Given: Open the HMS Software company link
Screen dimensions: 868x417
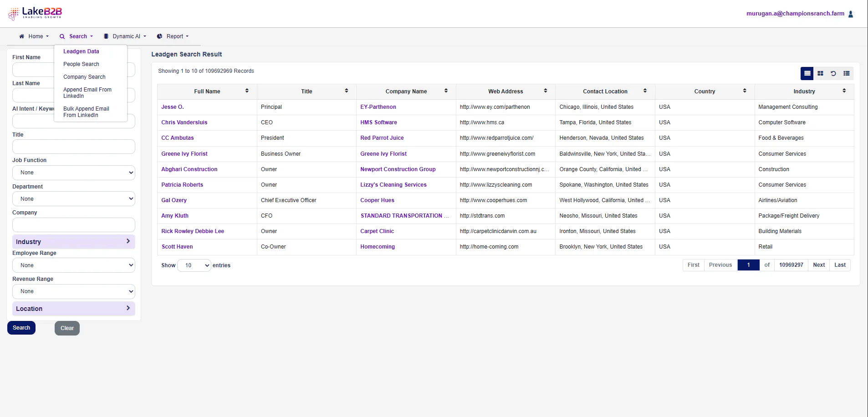Looking at the screenshot, I should coord(378,122).
